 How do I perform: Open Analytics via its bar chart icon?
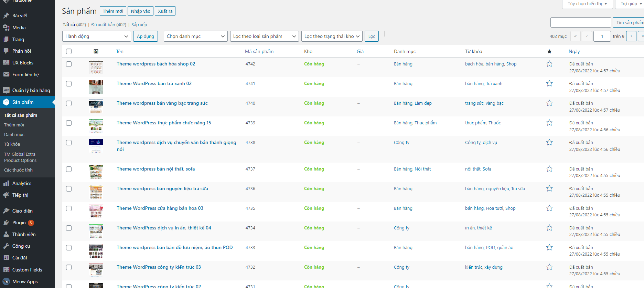(6, 183)
